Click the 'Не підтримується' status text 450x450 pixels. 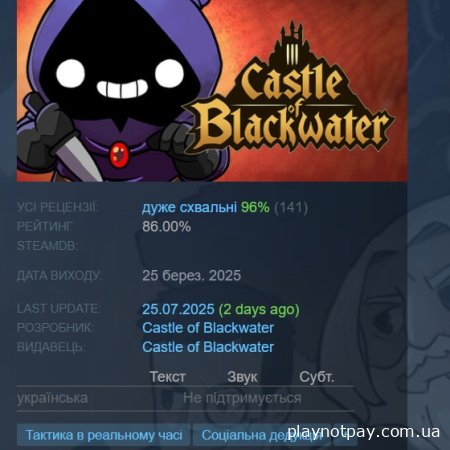coord(242,398)
